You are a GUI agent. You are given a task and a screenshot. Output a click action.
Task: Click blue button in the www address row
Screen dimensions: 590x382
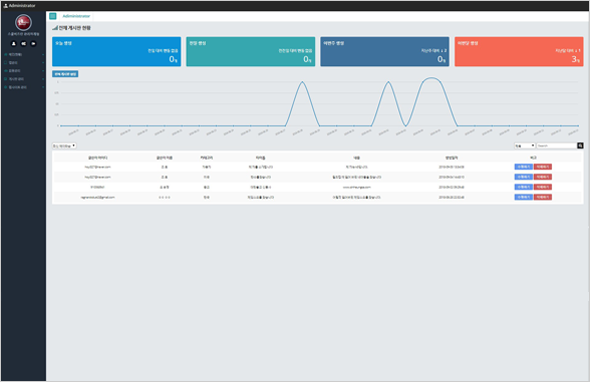pos(523,187)
